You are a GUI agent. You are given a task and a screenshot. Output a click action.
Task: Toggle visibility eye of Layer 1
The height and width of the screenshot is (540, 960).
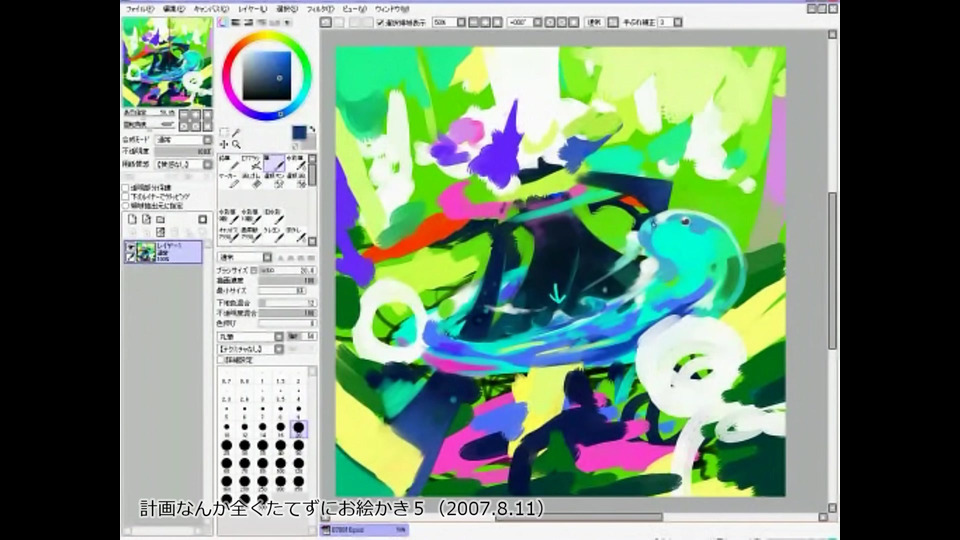(130, 247)
